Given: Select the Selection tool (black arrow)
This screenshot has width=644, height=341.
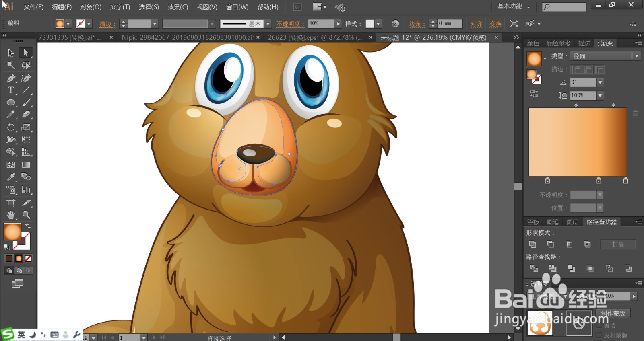Looking at the screenshot, I should tap(11, 53).
